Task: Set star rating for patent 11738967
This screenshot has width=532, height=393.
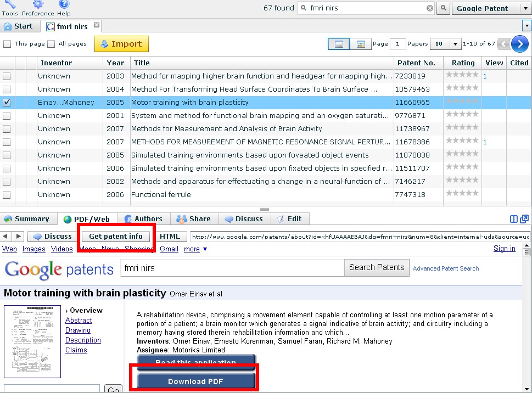Action: (x=462, y=127)
